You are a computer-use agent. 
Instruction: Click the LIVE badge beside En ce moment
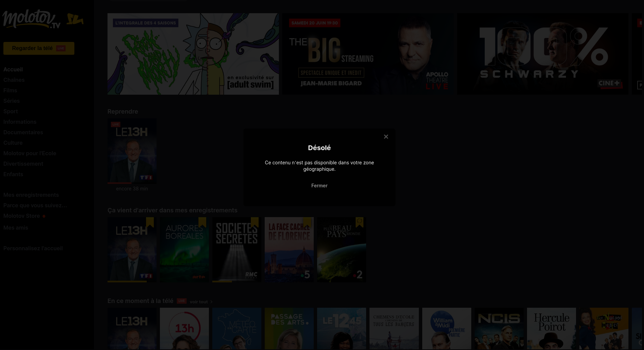[182, 301]
